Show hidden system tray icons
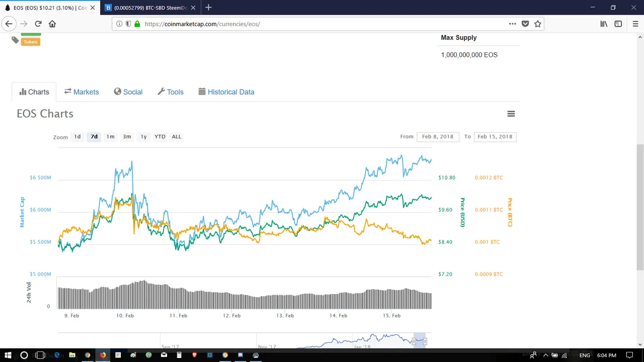Image resolution: width=644 pixels, height=362 pixels. pos(545,355)
